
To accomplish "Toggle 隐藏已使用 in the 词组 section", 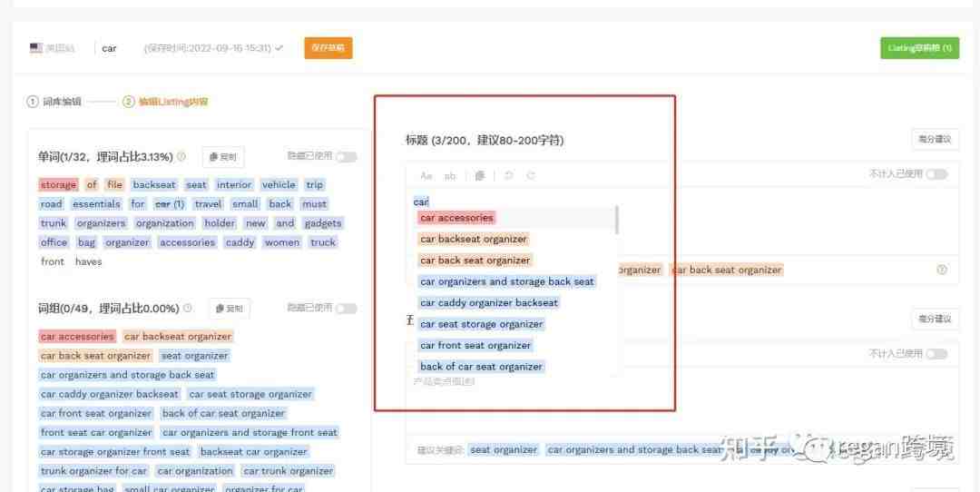I will point(346,309).
